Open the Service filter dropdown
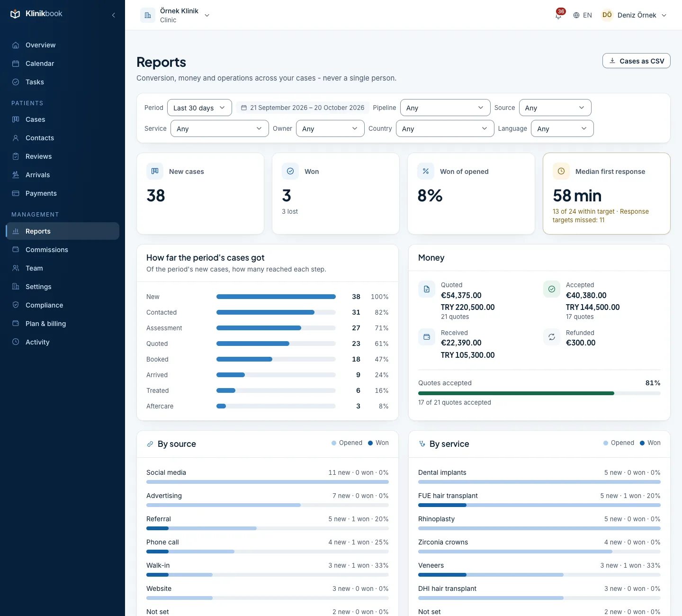The width and height of the screenshot is (682, 616). point(220,128)
